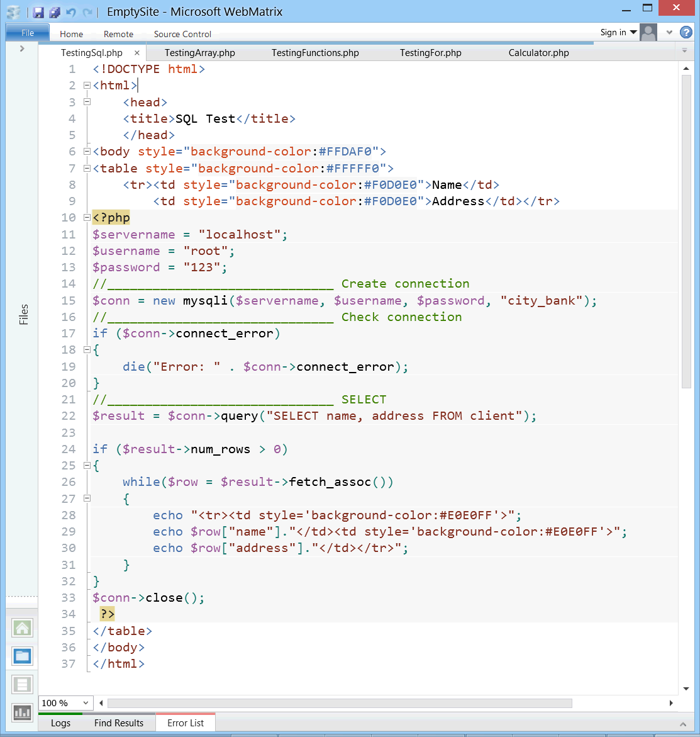Click the SELECT comment on line 21
The height and width of the screenshot is (737, 700).
coord(364,400)
